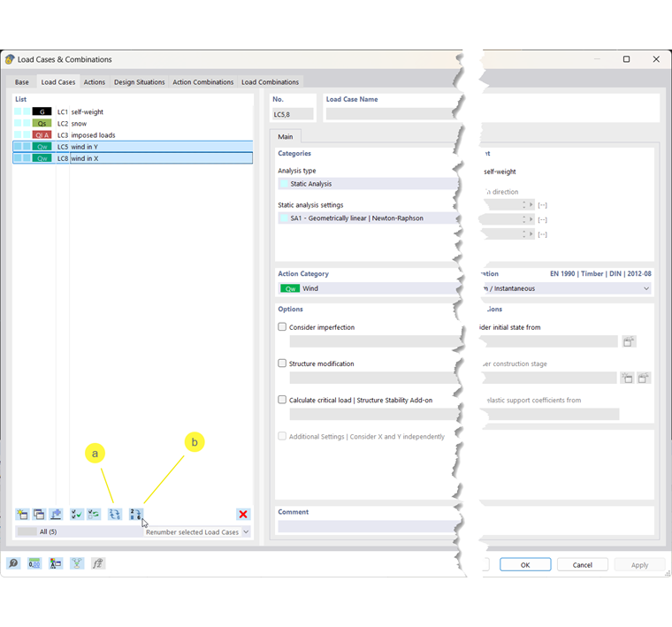Viewport: 672px width, 627px height.
Task: Go to Design Situations tab
Action: coord(140,82)
